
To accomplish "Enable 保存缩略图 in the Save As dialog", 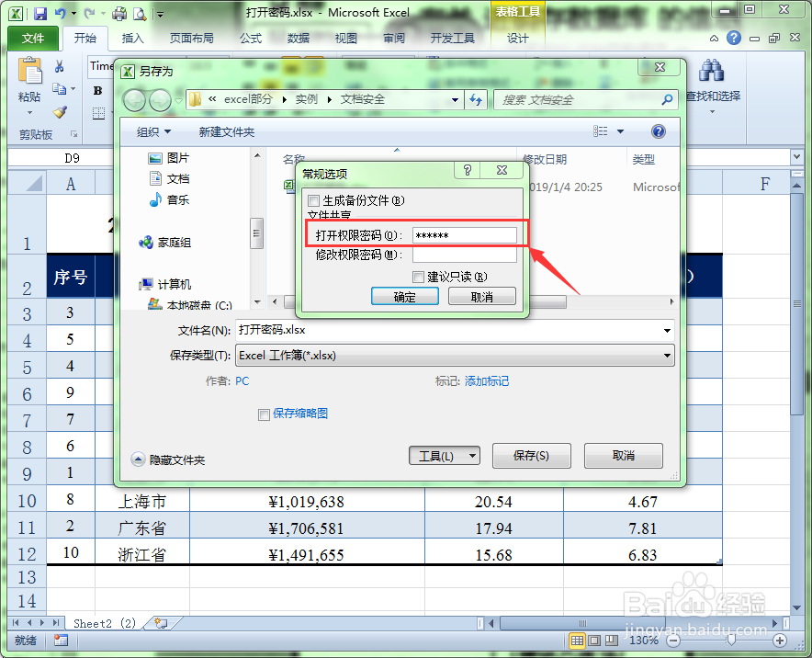I will coord(263,414).
